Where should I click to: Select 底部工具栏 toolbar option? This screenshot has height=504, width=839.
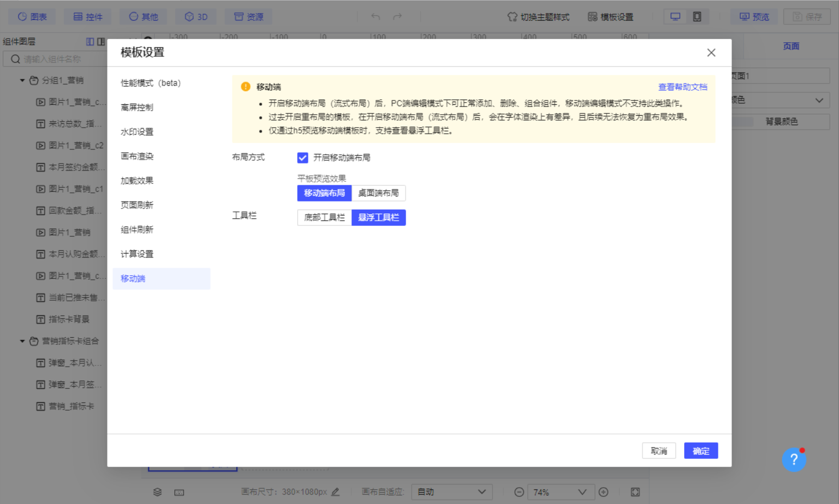(x=324, y=217)
